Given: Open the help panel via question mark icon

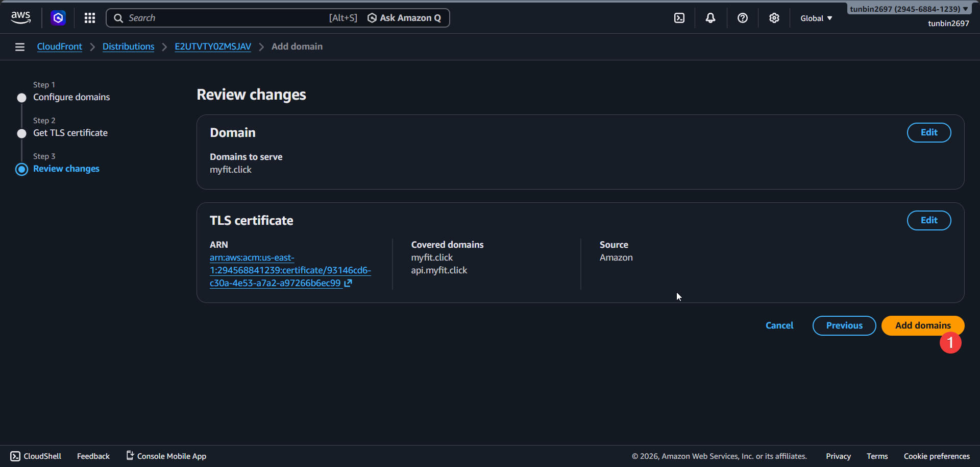Looking at the screenshot, I should pos(742,18).
